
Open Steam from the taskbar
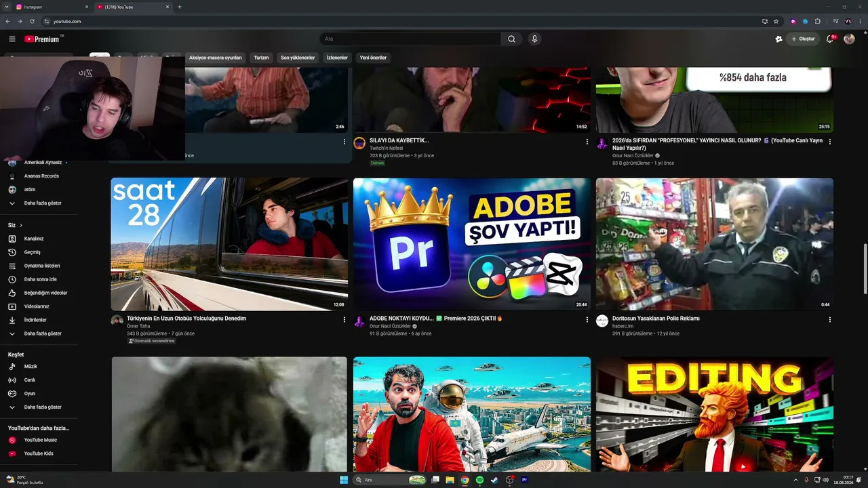pyautogui.click(x=494, y=480)
